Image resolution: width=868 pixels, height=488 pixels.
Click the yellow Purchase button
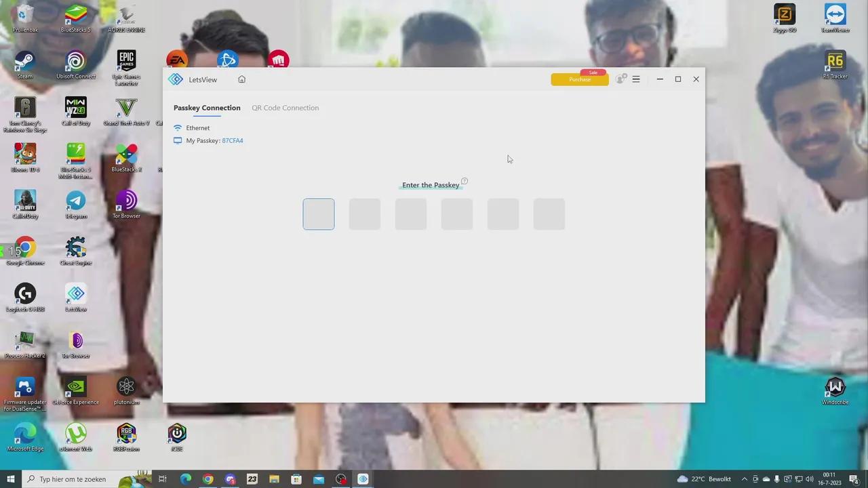click(x=580, y=79)
